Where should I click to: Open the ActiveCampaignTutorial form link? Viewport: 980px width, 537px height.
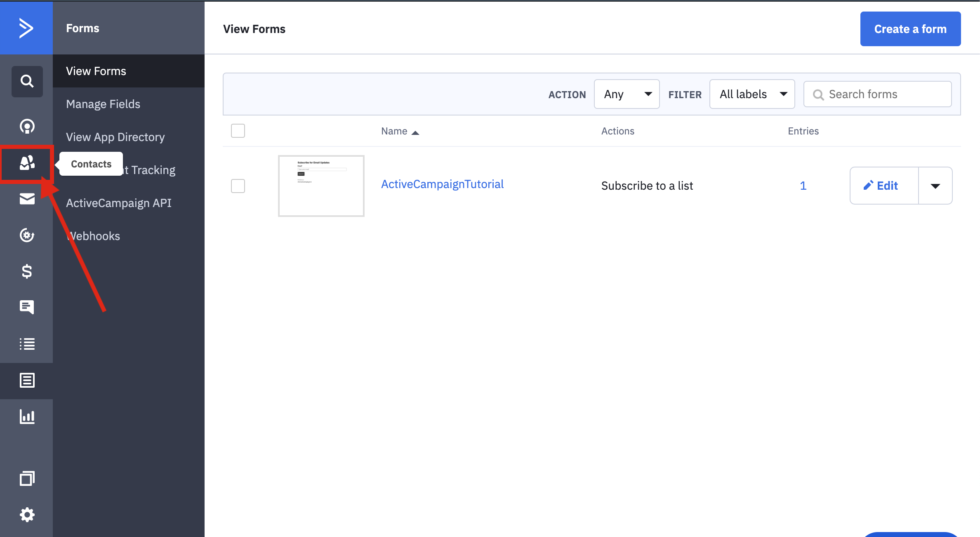(x=442, y=184)
